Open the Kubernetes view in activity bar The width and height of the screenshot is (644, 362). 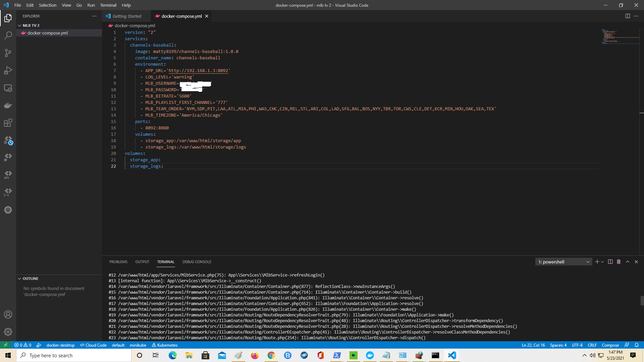8,210
